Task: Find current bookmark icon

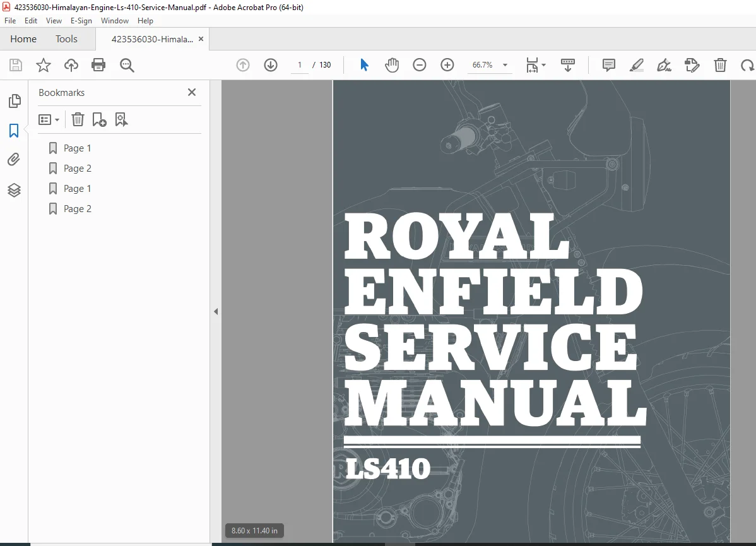Action: tap(121, 119)
